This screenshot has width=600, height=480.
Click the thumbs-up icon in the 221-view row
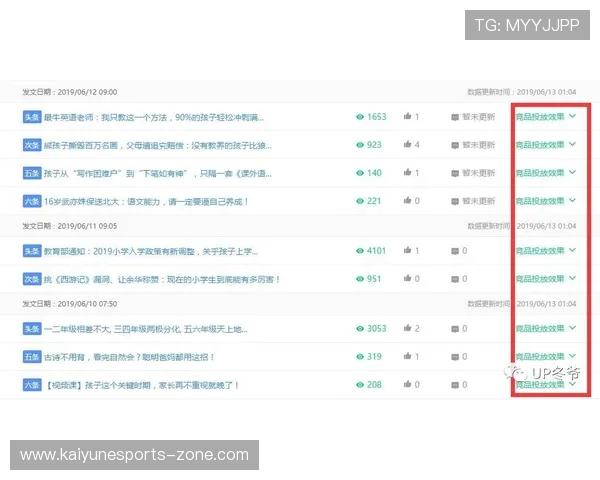[x=407, y=200]
